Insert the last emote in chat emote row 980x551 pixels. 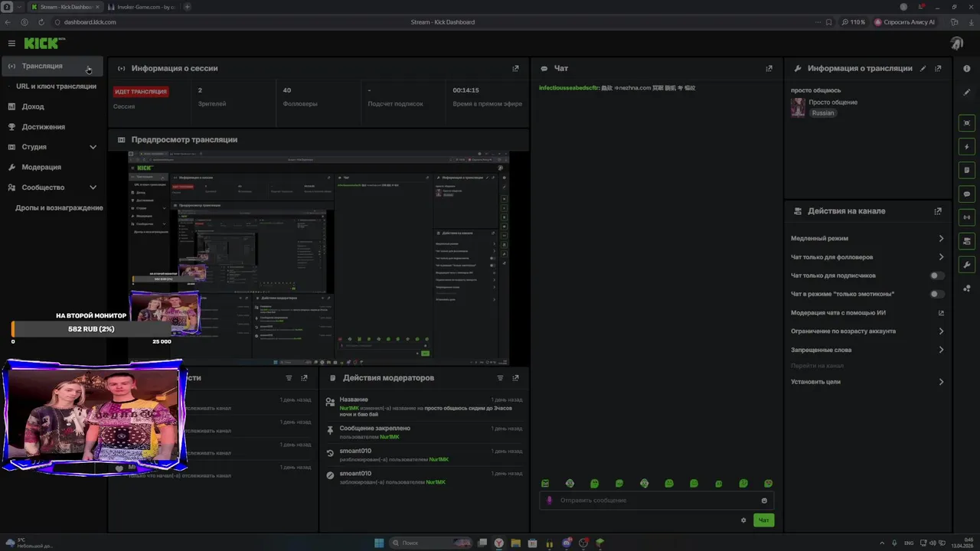point(768,484)
